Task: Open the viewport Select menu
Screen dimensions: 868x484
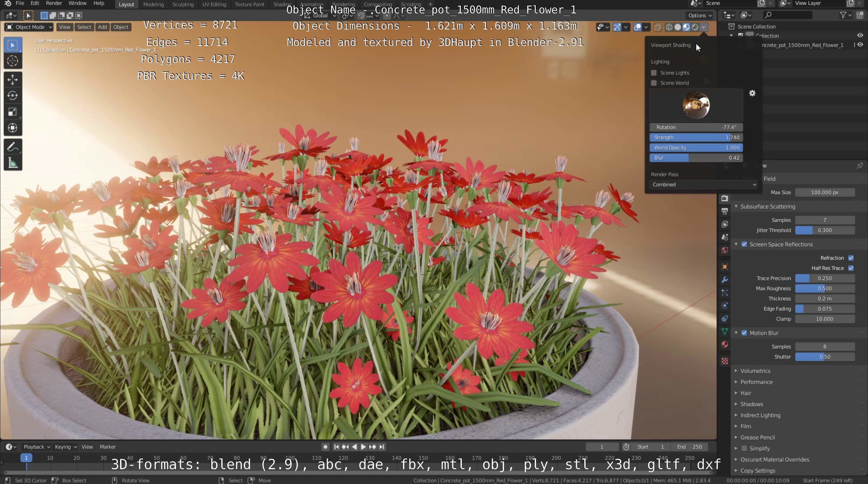Action: pyautogui.click(x=84, y=27)
